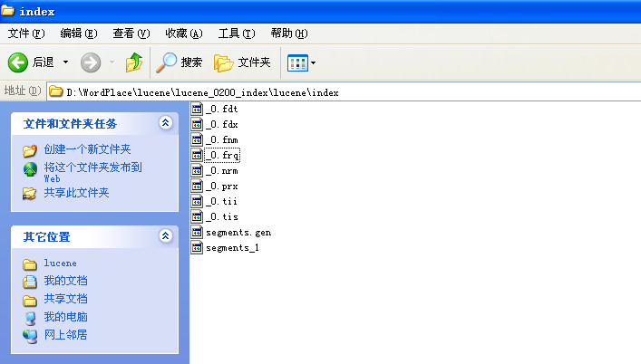Open 共享文档 link

65,299
